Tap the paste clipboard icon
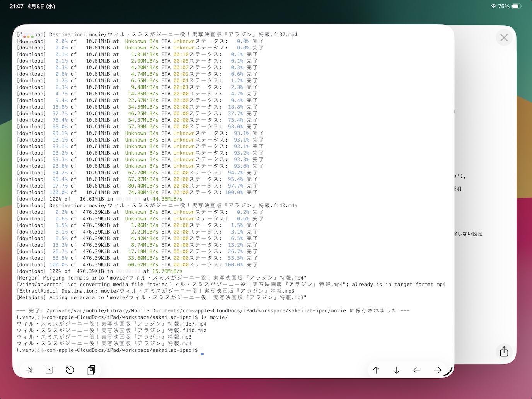Screen dimensions: 532x399 (x=91, y=370)
